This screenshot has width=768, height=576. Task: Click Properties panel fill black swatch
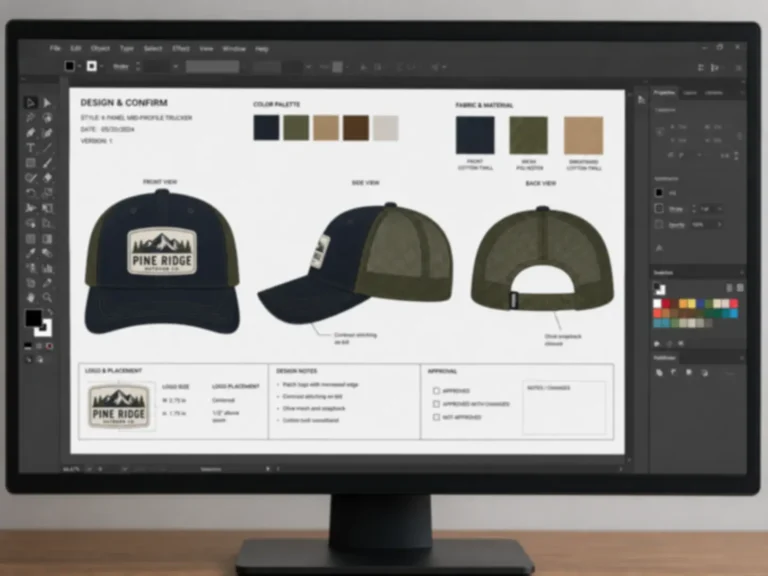click(x=659, y=193)
